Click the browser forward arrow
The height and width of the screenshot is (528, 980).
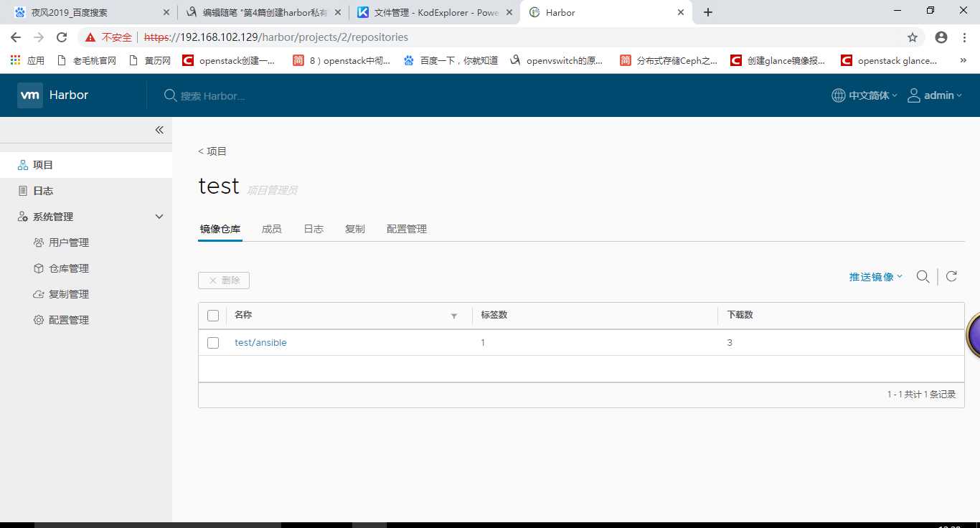click(39, 37)
